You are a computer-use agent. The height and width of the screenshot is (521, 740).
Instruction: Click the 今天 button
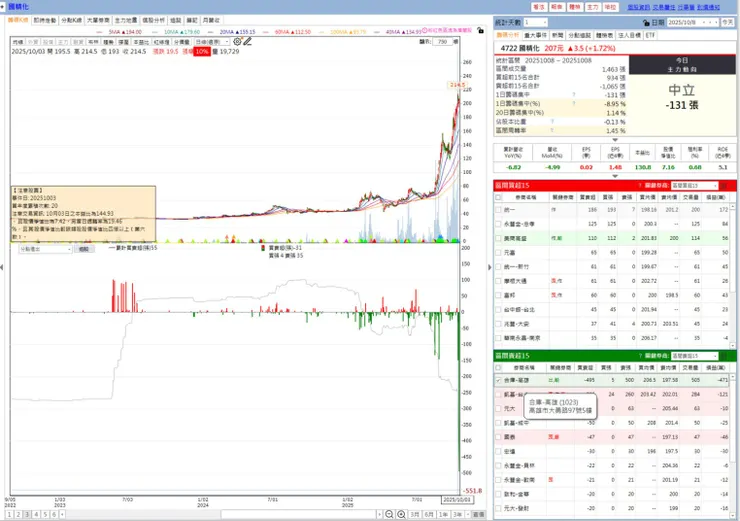[727, 22]
